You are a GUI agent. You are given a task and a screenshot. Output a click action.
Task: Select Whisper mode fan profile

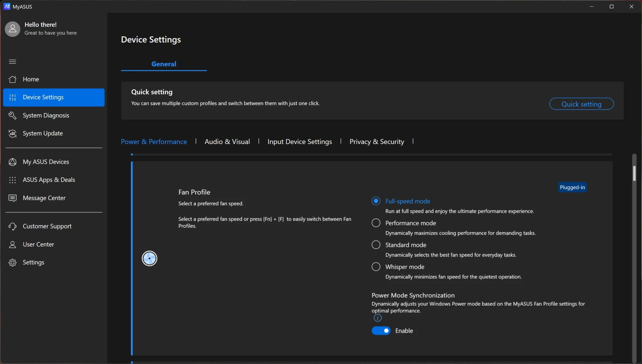point(376,267)
